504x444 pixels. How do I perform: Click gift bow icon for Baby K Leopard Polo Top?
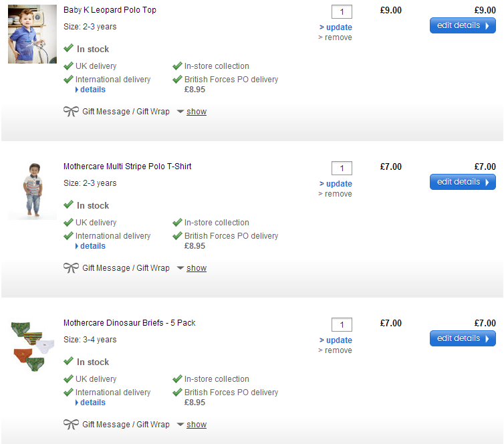[x=71, y=112]
